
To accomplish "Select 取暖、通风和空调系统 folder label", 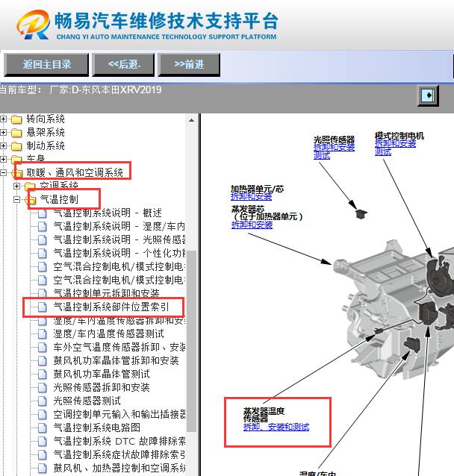I will [x=75, y=172].
